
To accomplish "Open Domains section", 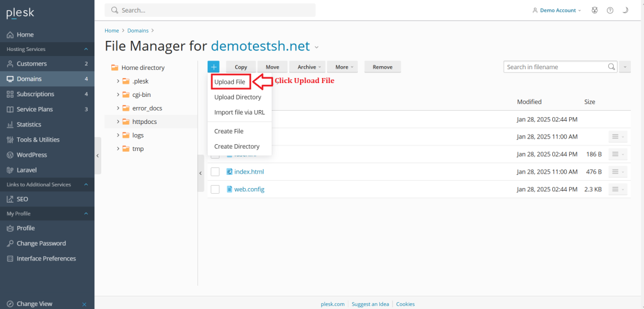I will pyautogui.click(x=47, y=79).
